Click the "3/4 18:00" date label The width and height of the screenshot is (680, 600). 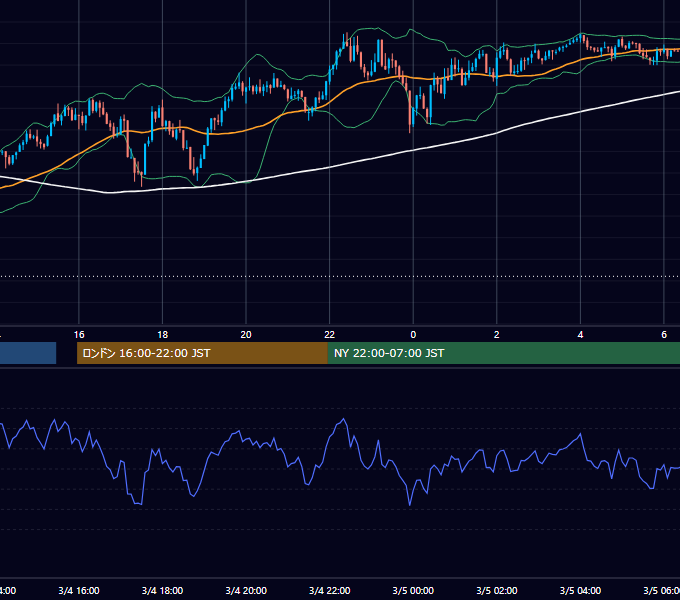[x=163, y=590]
